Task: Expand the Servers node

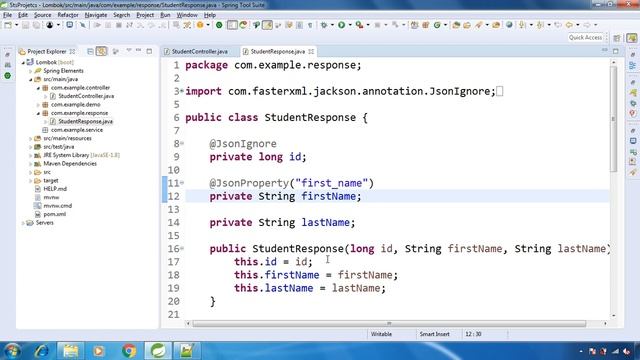Action: click(23, 223)
